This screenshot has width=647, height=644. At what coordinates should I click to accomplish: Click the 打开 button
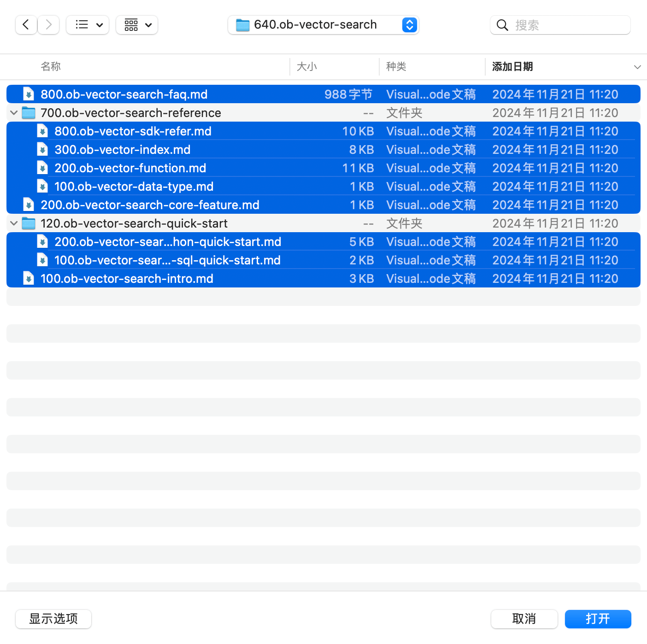coord(598,619)
